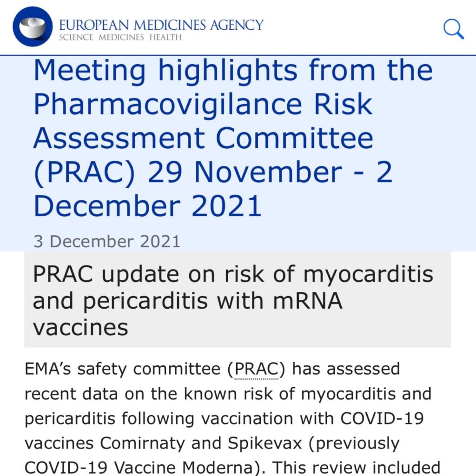Open the search magnifier icon

pyautogui.click(x=453, y=29)
